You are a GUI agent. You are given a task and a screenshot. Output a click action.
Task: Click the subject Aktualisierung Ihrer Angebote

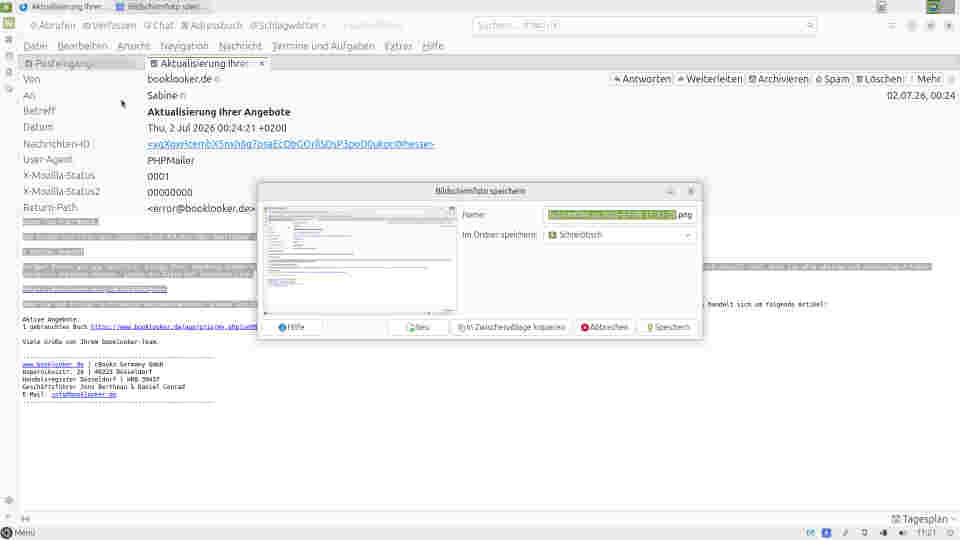pos(219,112)
